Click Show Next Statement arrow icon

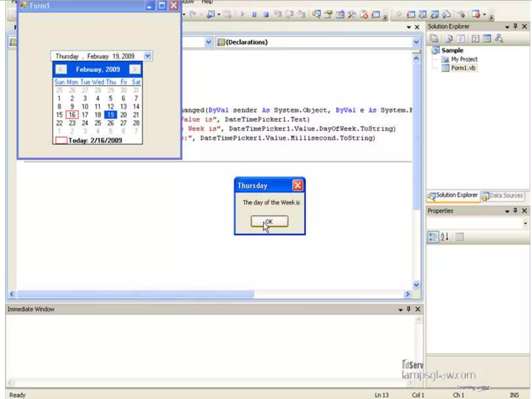399,14
